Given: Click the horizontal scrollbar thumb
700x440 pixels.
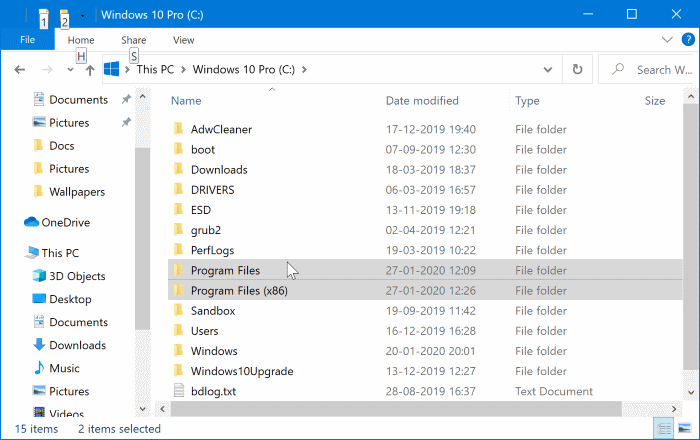Looking at the screenshot, I should pos(396,408).
